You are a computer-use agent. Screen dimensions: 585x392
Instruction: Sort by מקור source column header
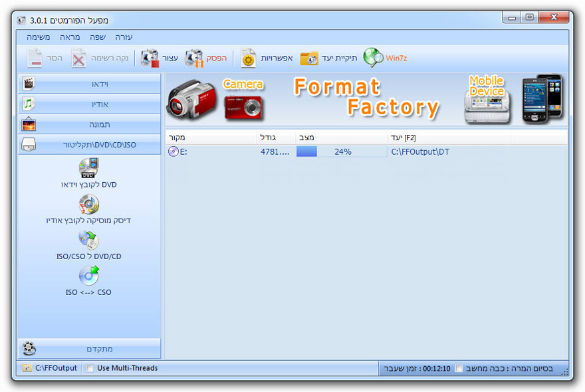211,138
